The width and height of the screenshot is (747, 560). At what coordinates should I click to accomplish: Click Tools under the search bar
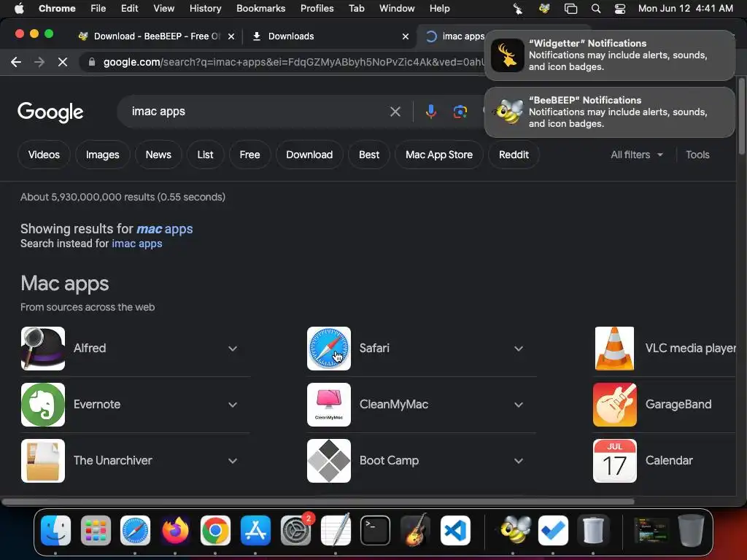[697, 155]
